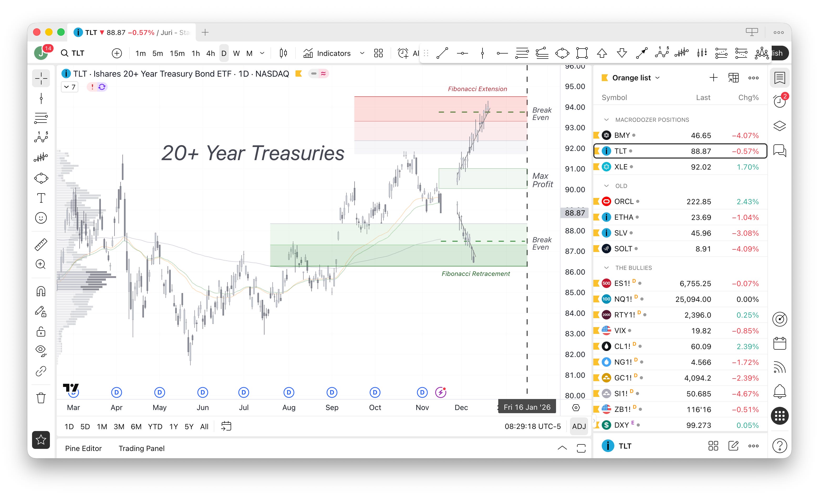This screenshot has width=820, height=504.
Task: Open the Go to date icon
Action: pyautogui.click(x=226, y=426)
